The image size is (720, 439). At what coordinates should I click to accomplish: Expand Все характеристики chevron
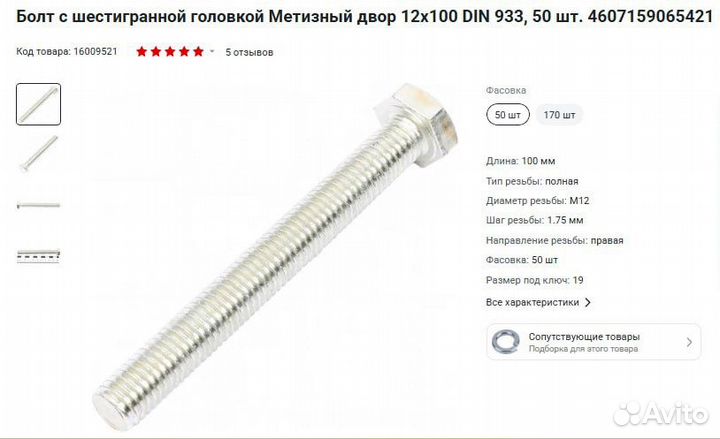(x=588, y=303)
